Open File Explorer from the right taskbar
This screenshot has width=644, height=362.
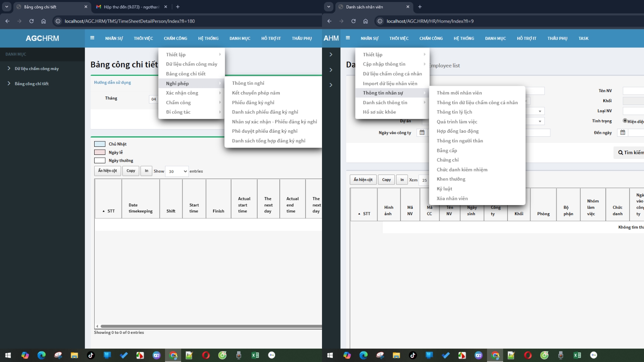point(396,355)
